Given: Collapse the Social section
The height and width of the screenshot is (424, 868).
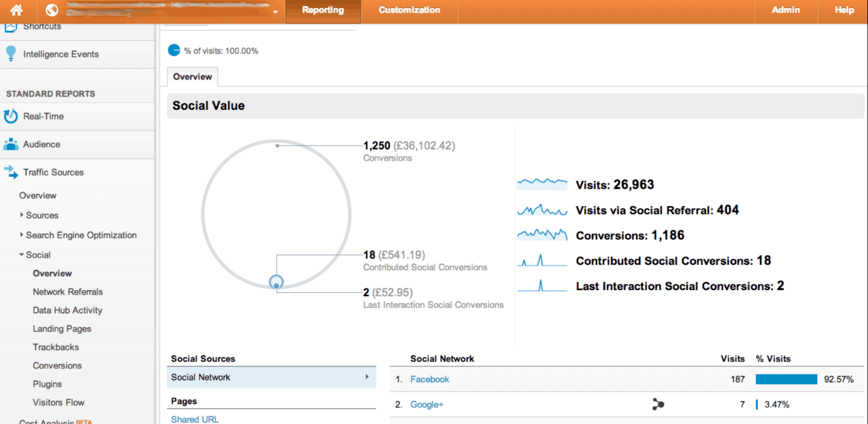Looking at the screenshot, I should click(21, 255).
